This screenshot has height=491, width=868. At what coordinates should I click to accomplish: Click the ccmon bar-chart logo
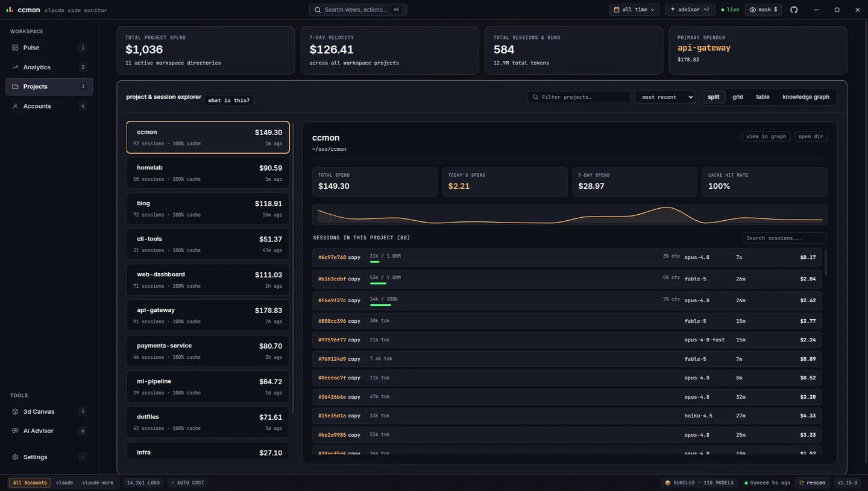click(10, 10)
